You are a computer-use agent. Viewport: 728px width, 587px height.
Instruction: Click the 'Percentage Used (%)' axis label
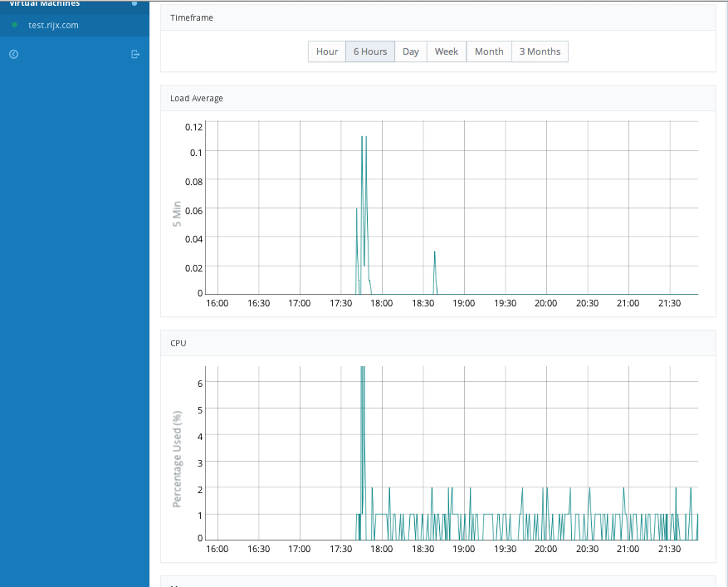(177, 459)
